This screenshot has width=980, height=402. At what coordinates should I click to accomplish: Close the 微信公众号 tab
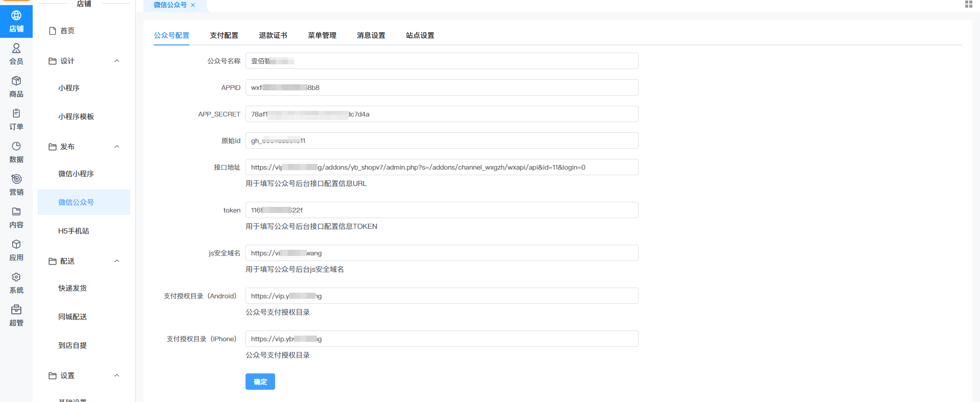pyautogui.click(x=193, y=5)
